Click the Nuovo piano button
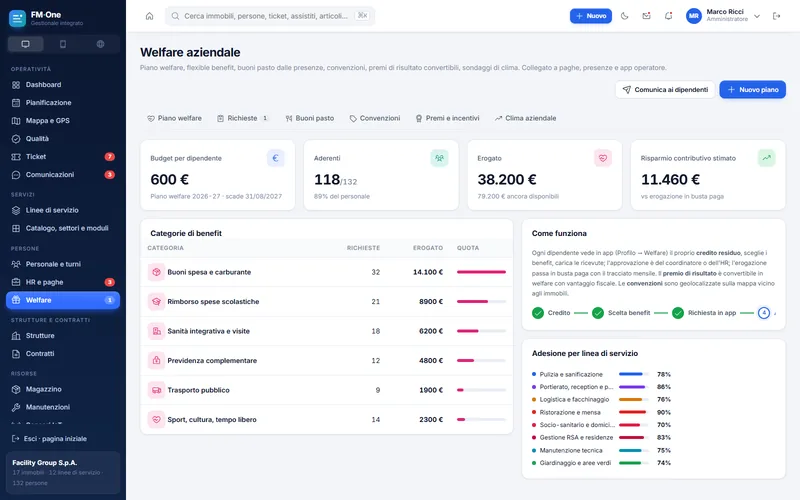Image resolution: width=800 pixels, height=500 pixels. 753,89
